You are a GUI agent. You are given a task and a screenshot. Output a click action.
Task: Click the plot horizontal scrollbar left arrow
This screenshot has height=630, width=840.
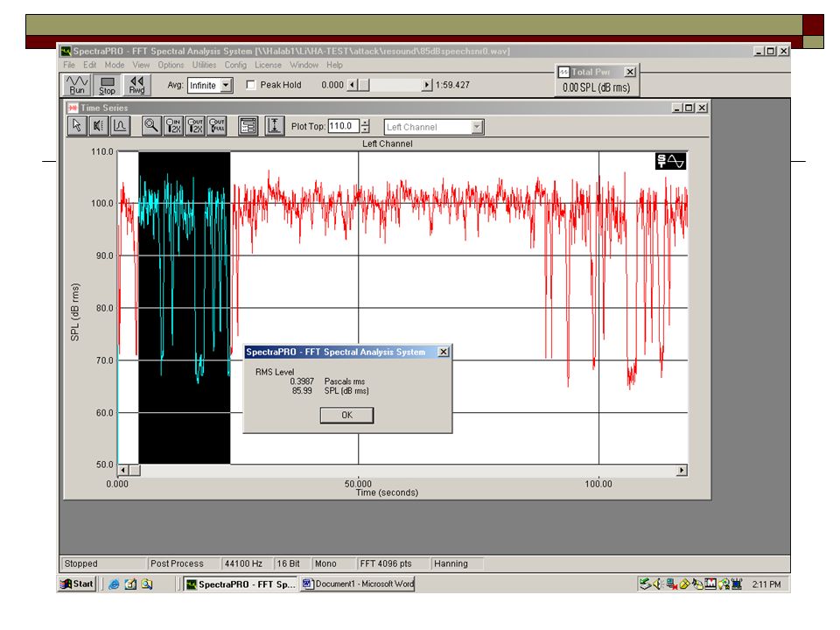coord(123,471)
